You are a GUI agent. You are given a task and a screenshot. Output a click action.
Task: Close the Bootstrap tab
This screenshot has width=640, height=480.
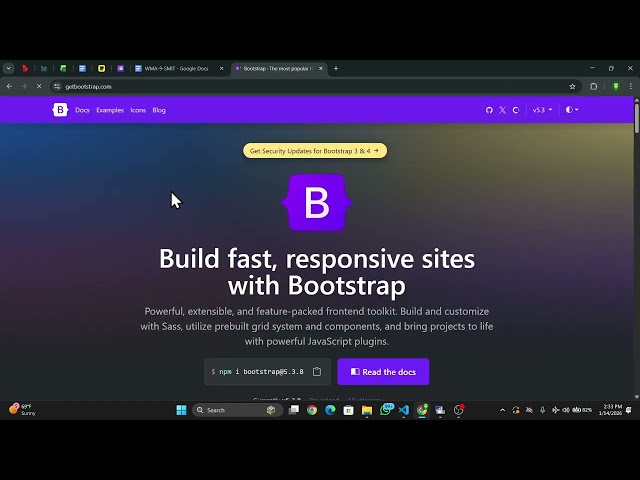point(321,69)
